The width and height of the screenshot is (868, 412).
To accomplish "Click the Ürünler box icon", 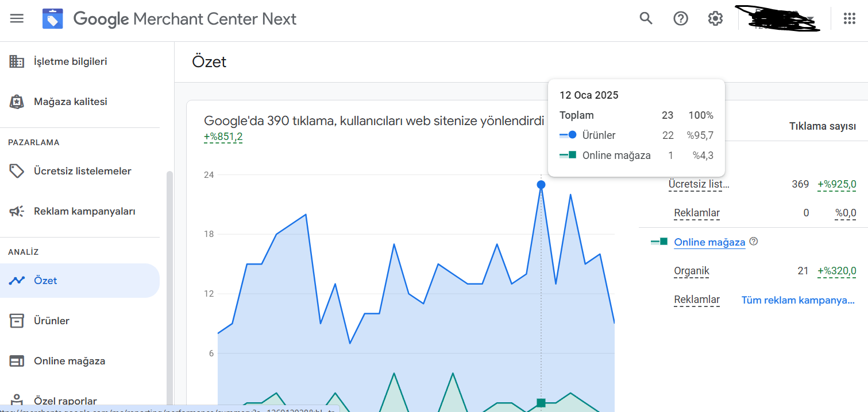I will [17, 321].
